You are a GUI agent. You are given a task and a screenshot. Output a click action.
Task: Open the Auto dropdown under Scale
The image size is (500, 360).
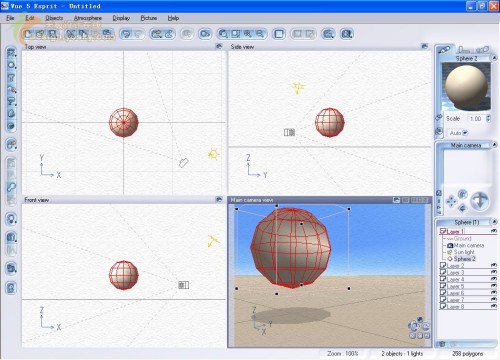(x=458, y=133)
